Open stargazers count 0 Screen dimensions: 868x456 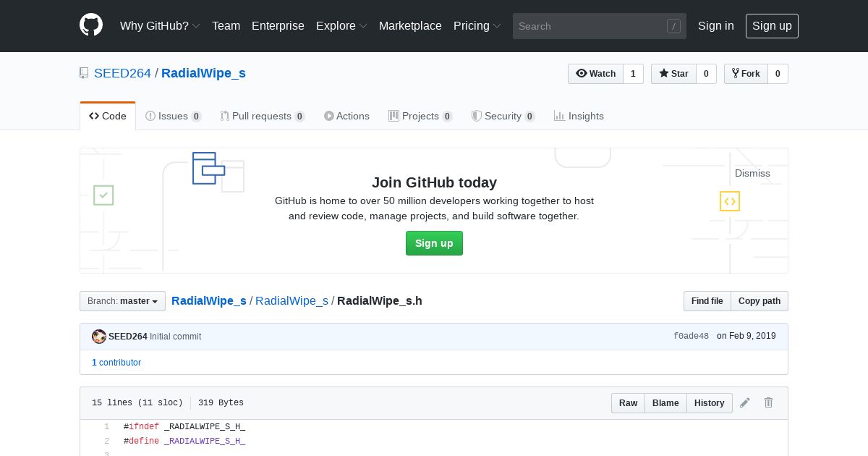pos(706,74)
